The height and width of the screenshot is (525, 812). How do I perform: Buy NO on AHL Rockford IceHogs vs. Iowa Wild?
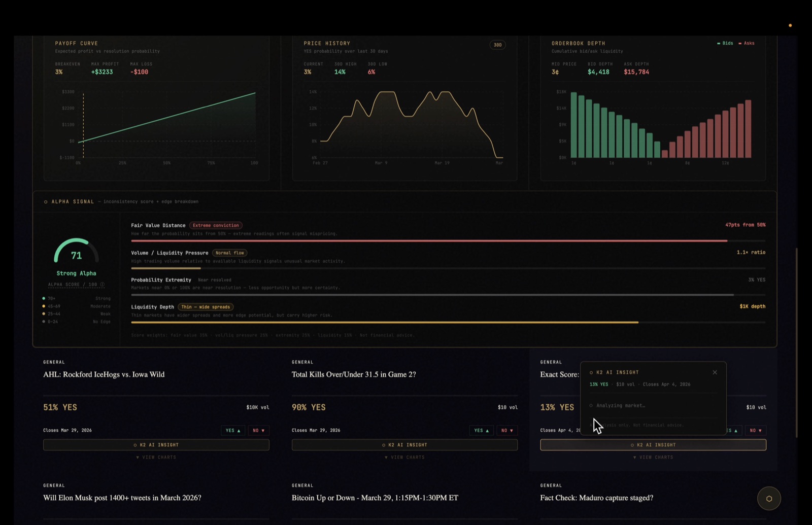[x=259, y=431]
